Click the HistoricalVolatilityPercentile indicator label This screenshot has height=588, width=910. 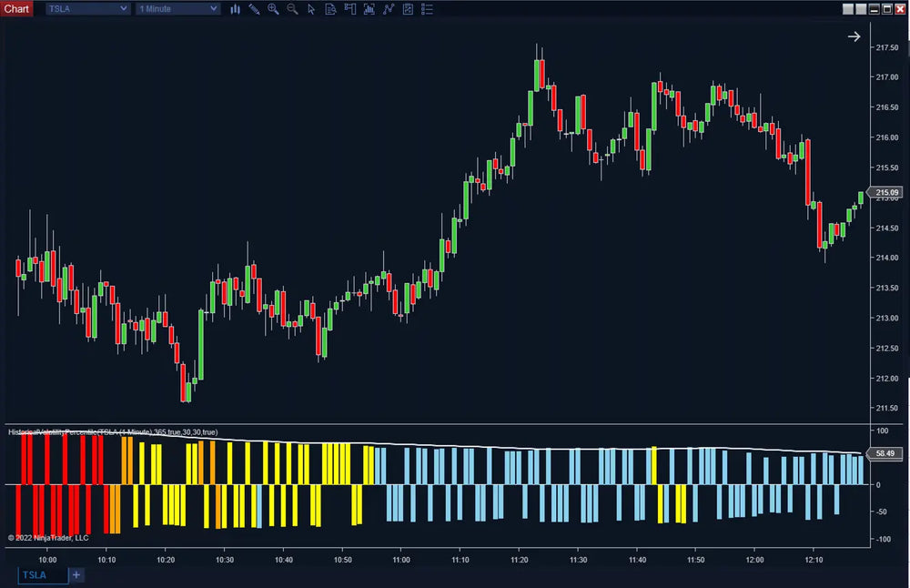pos(109,432)
